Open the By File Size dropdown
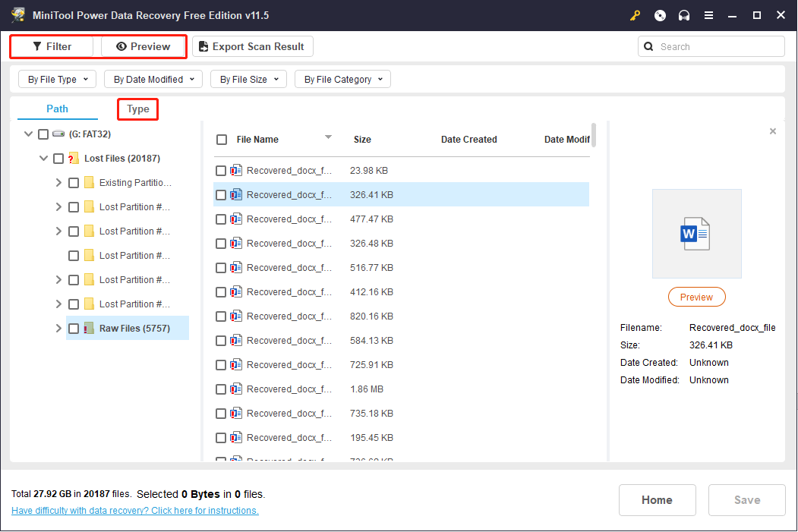Screen dimensions: 798x532 [248, 80]
